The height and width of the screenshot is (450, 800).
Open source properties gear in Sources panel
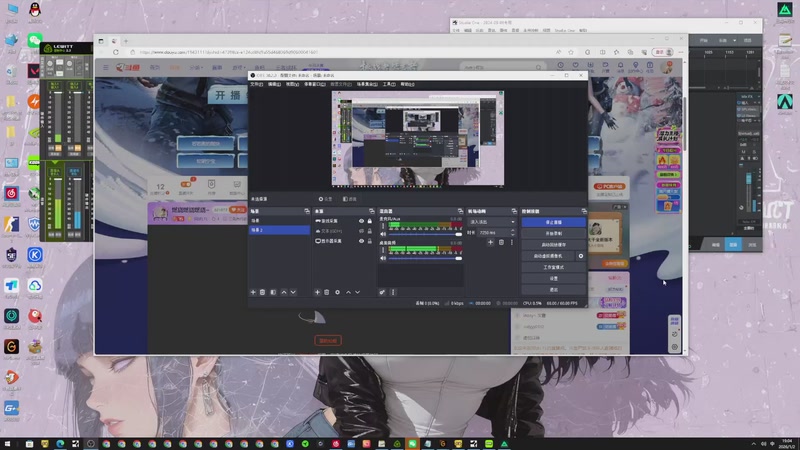337,292
